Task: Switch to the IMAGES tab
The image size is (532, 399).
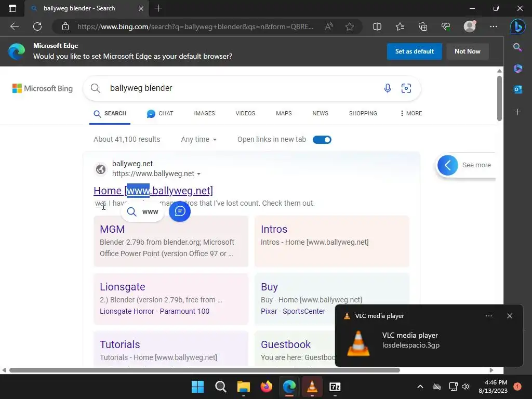Action: coord(204,113)
